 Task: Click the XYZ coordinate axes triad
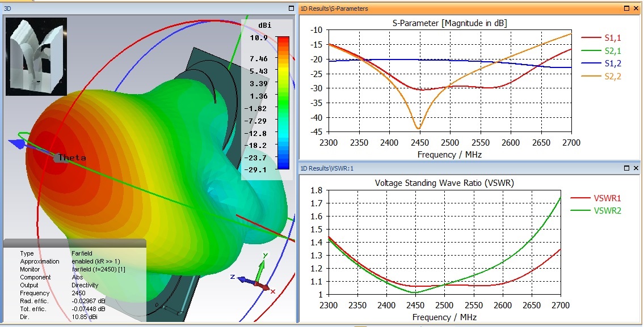tap(254, 275)
